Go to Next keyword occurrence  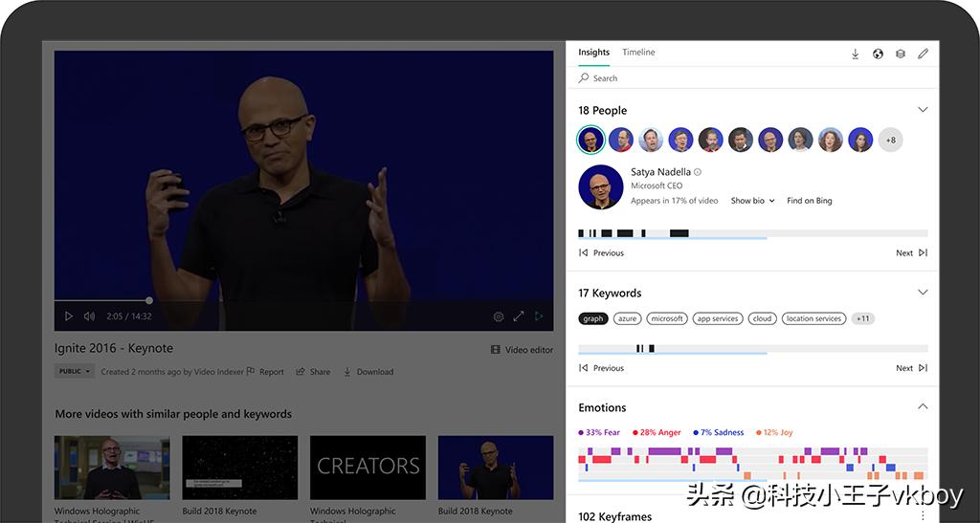(911, 368)
